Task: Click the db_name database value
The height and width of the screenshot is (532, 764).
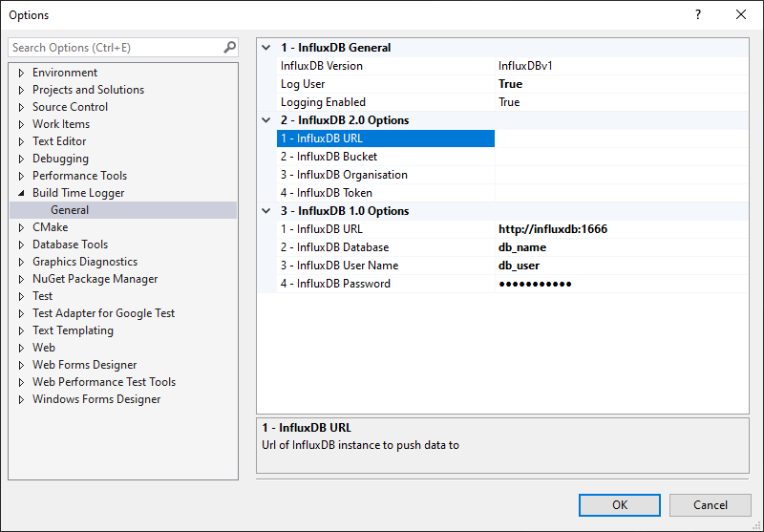Action: coord(521,247)
